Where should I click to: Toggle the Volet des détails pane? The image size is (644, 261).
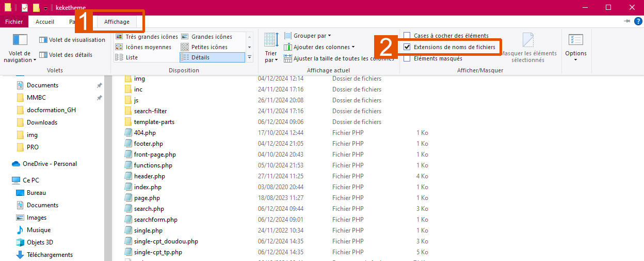coord(66,55)
